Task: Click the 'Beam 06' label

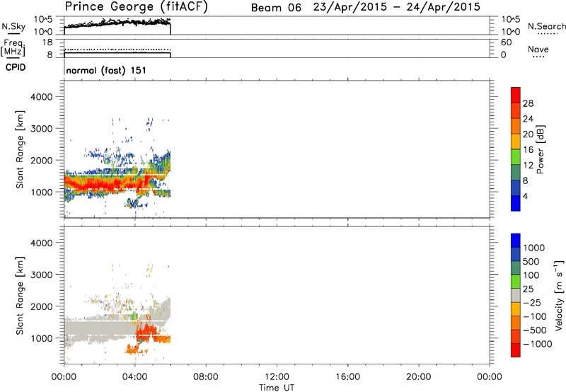Action: [276, 8]
